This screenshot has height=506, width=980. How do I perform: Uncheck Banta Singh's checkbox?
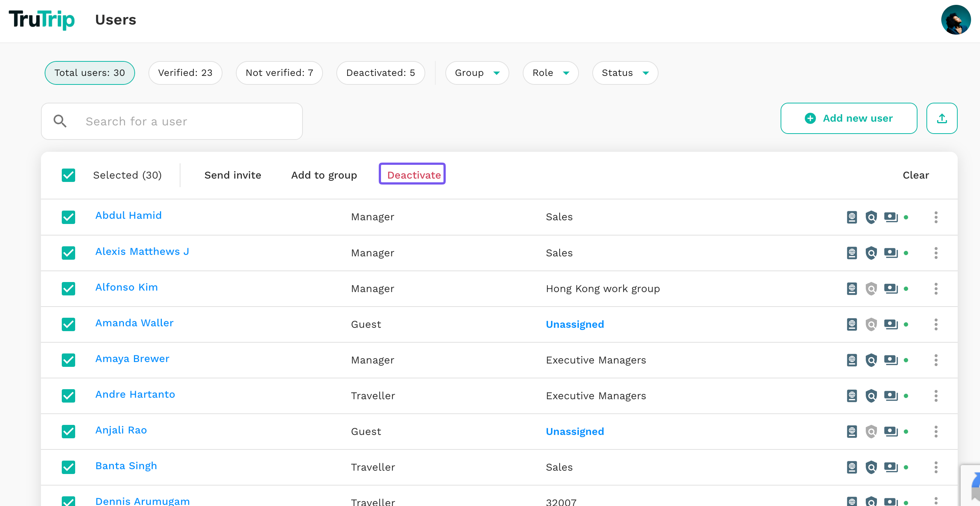click(68, 467)
